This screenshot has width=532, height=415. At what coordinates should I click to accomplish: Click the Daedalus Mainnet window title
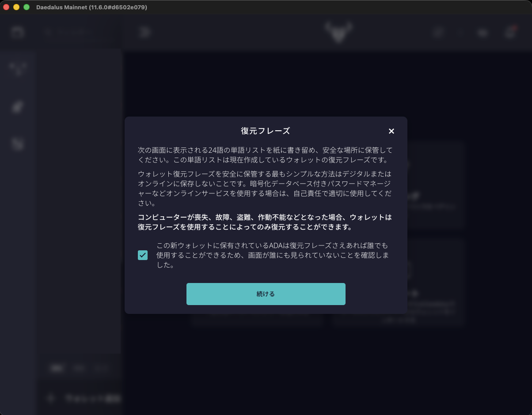tap(92, 8)
